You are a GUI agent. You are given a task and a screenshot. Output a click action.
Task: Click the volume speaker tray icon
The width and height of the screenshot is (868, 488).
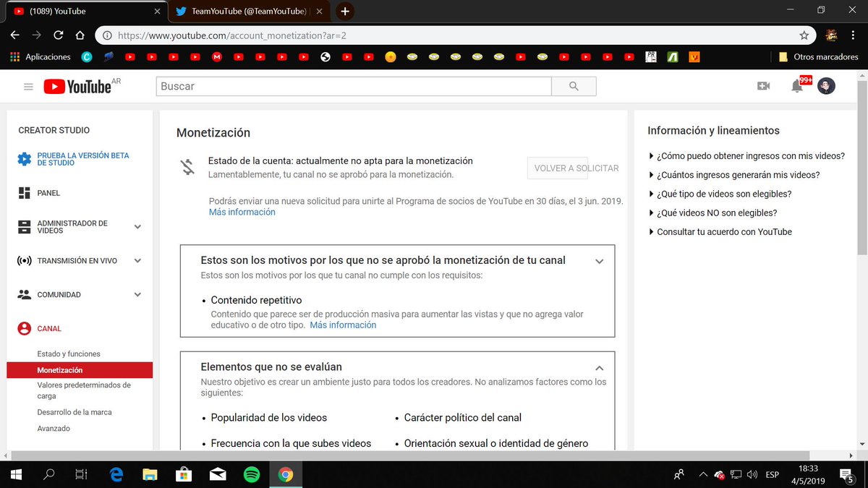(752, 474)
